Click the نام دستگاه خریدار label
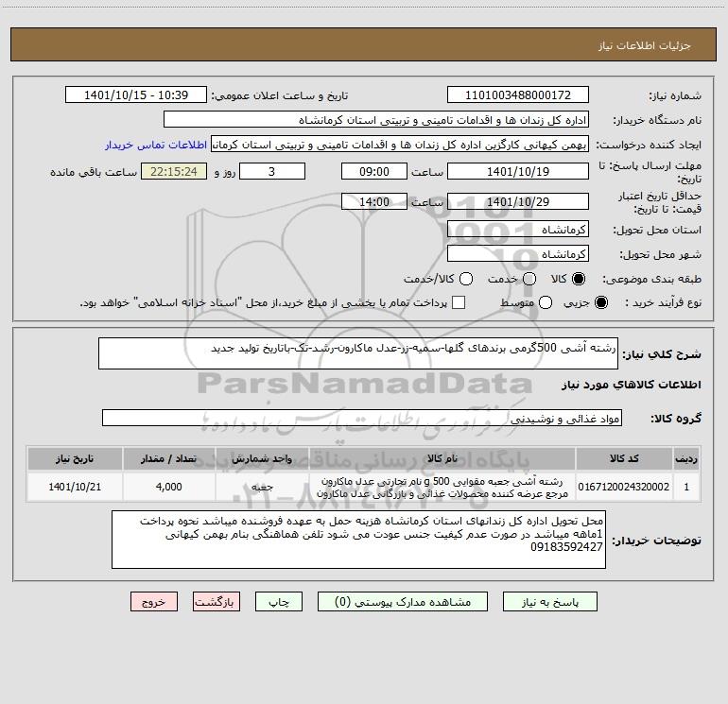The width and height of the screenshot is (728, 704). pyautogui.click(x=657, y=121)
